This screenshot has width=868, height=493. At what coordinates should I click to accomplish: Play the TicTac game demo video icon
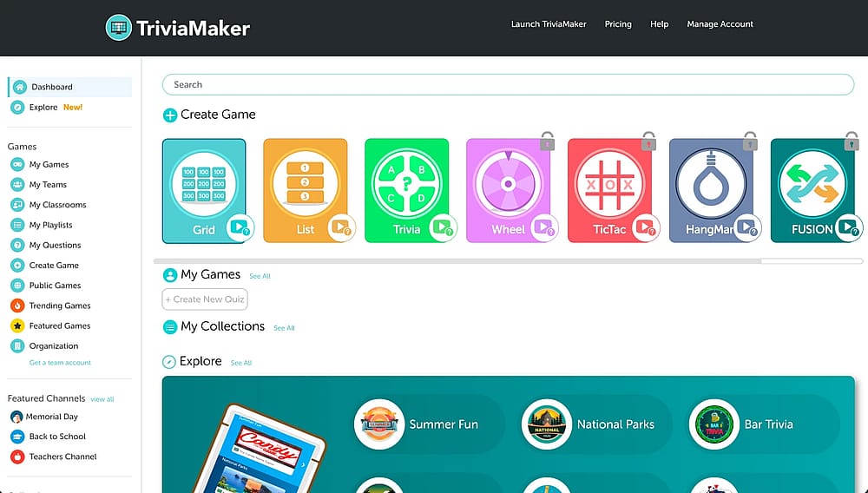click(x=646, y=227)
